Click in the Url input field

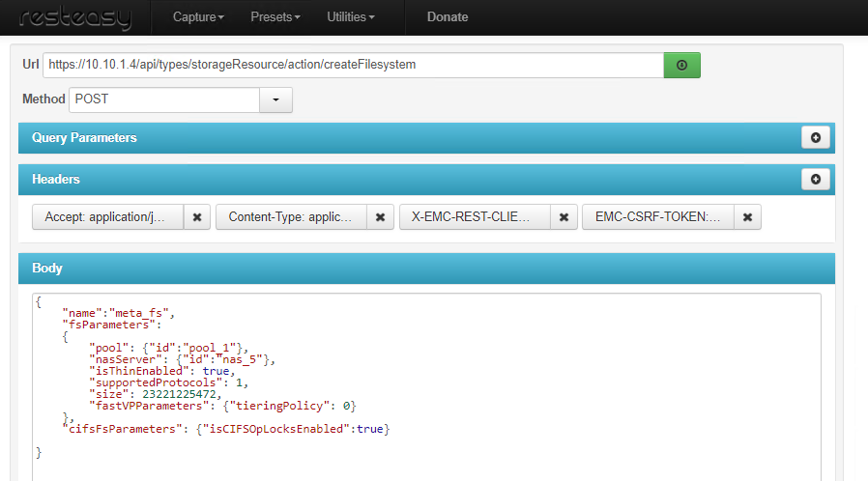tap(353, 65)
